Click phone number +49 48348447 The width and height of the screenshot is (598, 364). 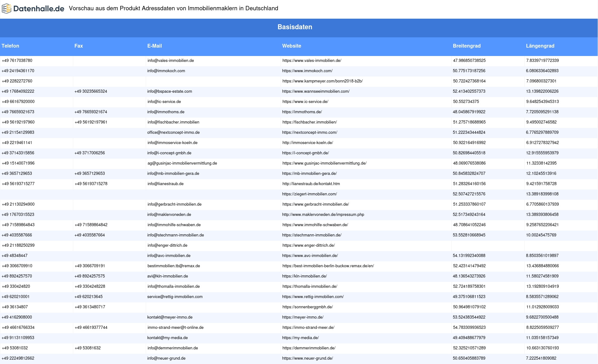pyautogui.click(x=14, y=256)
